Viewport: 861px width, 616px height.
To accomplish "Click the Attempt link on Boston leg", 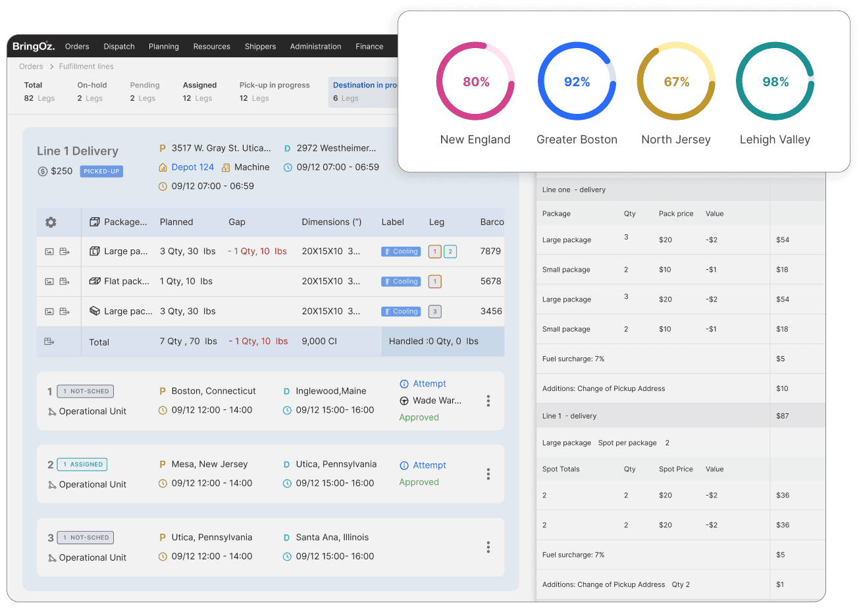I will click(429, 384).
